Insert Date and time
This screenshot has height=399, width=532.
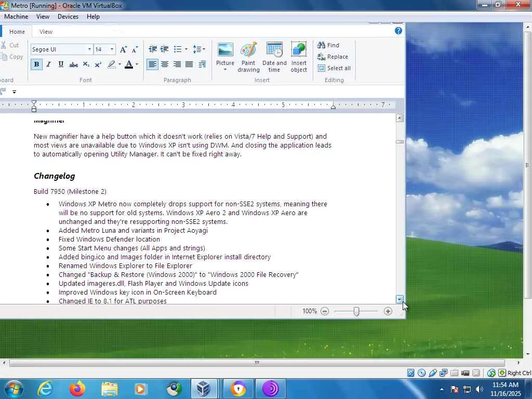pos(274,57)
